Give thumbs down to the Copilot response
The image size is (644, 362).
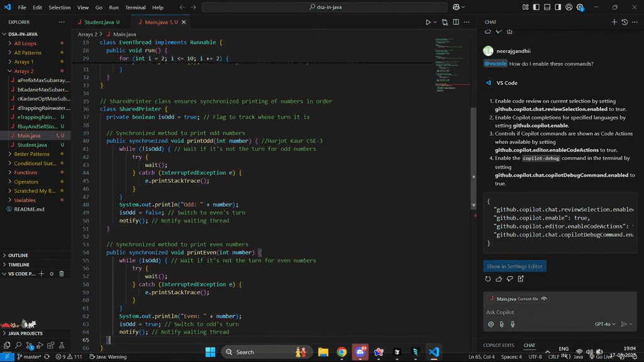(x=509, y=279)
